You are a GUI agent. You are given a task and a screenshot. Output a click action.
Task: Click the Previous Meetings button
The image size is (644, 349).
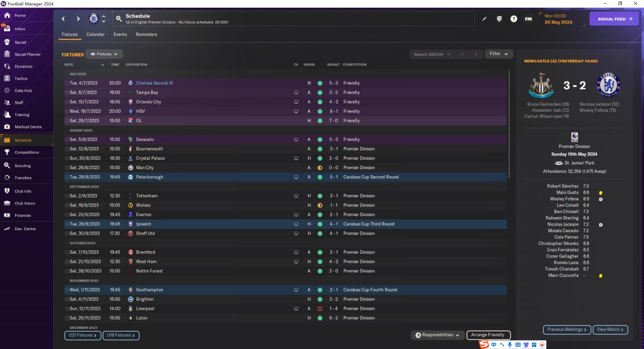point(567,329)
